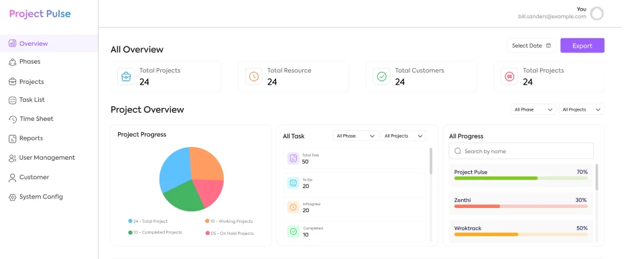Click the 24 - Total Project legend entry
Screen dimensions: 644x259
[148, 221]
